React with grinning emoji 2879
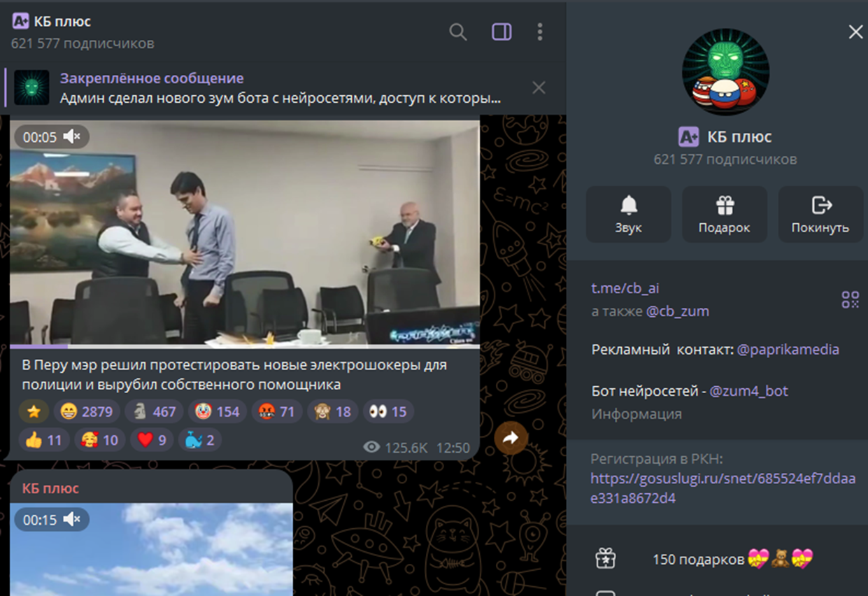 tap(86, 411)
